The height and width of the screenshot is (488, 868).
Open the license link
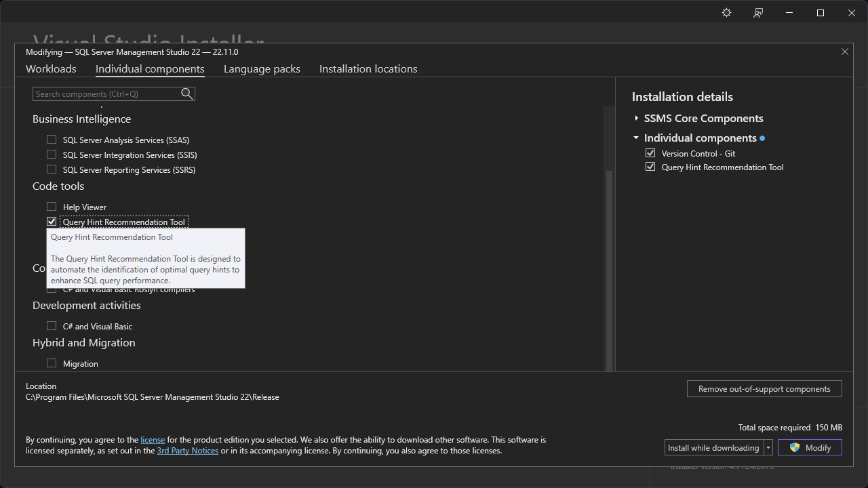pos(153,440)
